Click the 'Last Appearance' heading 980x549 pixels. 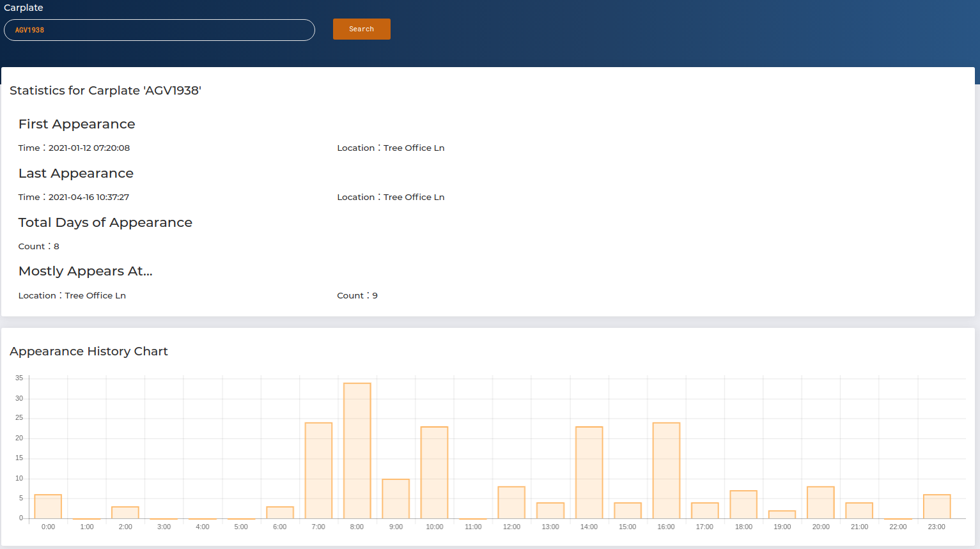[76, 173]
